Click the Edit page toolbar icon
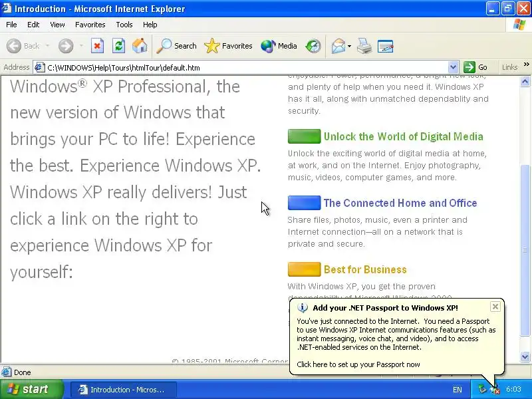The image size is (532, 399). coord(385,46)
